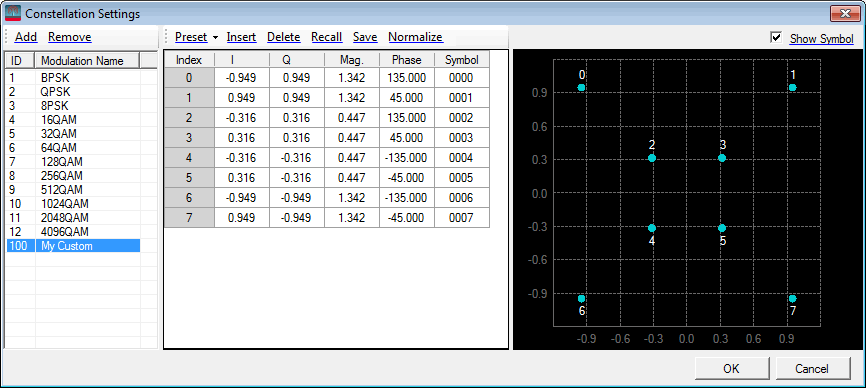The image size is (866, 388).
Task: Select 256QAM in the modulation list
Action: pyautogui.click(x=73, y=176)
